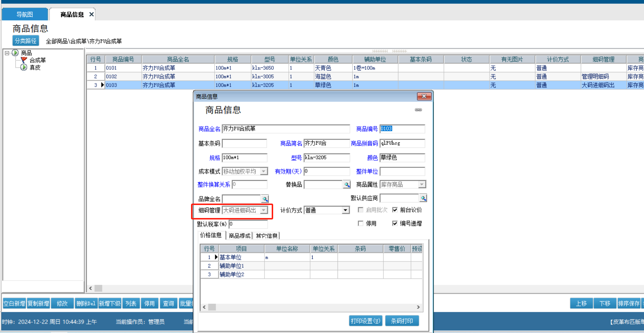
Task: Expand the 商品属性 dropdown list
Action: coord(421,185)
